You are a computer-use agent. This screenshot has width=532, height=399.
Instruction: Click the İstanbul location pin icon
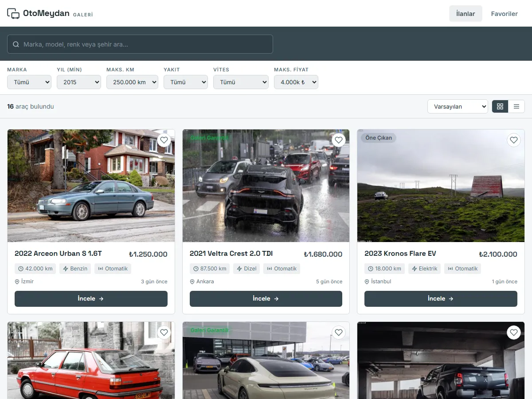(x=367, y=282)
